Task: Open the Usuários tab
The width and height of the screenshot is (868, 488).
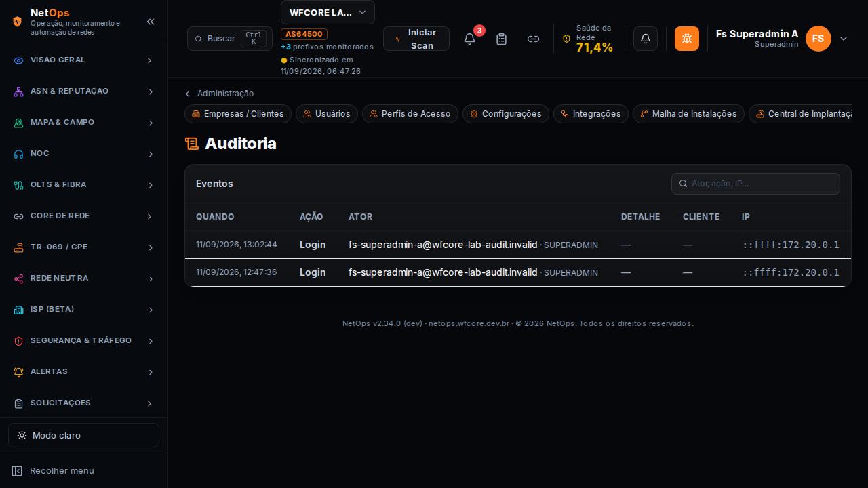Action: pyautogui.click(x=327, y=114)
